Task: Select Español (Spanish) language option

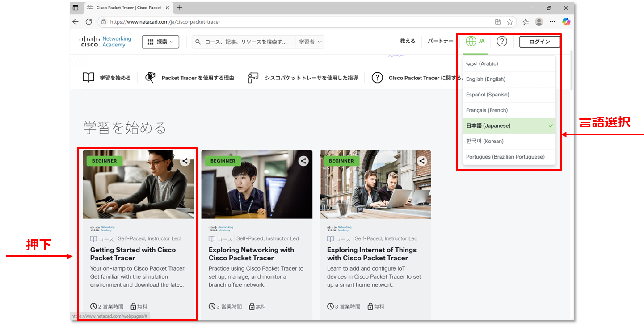Action: (x=509, y=95)
